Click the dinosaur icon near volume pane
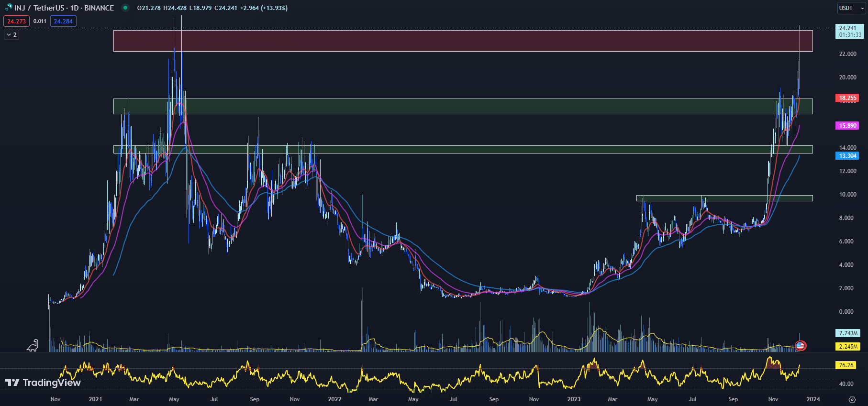This screenshot has height=406, width=868. coord(32,345)
